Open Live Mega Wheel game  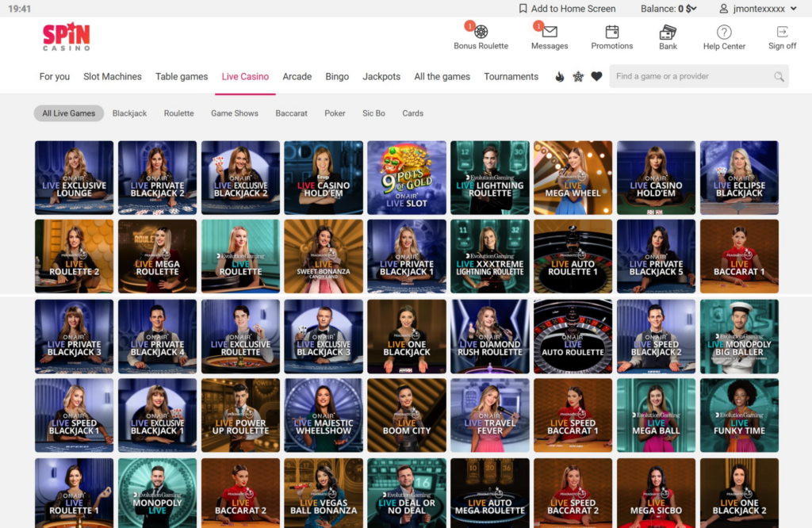pyautogui.click(x=573, y=178)
